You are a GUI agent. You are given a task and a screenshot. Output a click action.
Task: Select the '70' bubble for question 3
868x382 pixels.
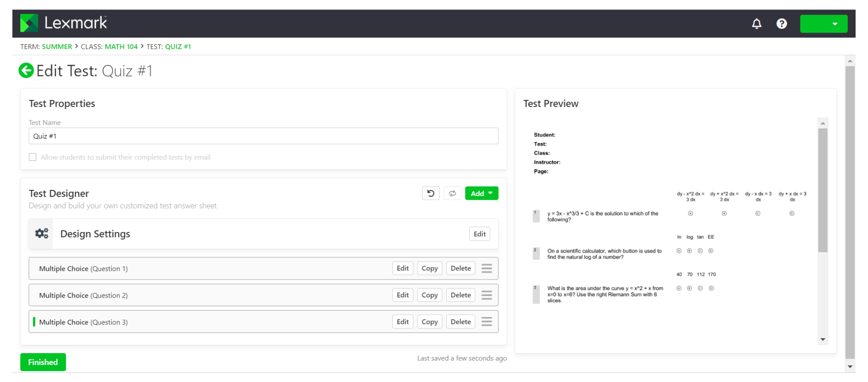689,288
